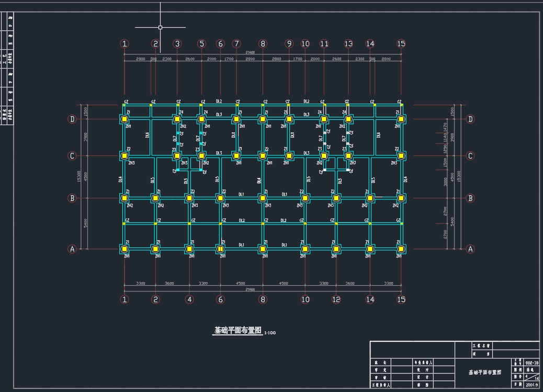Click axis bubble 4 below the plan
543x392 pixels.
pos(189,299)
